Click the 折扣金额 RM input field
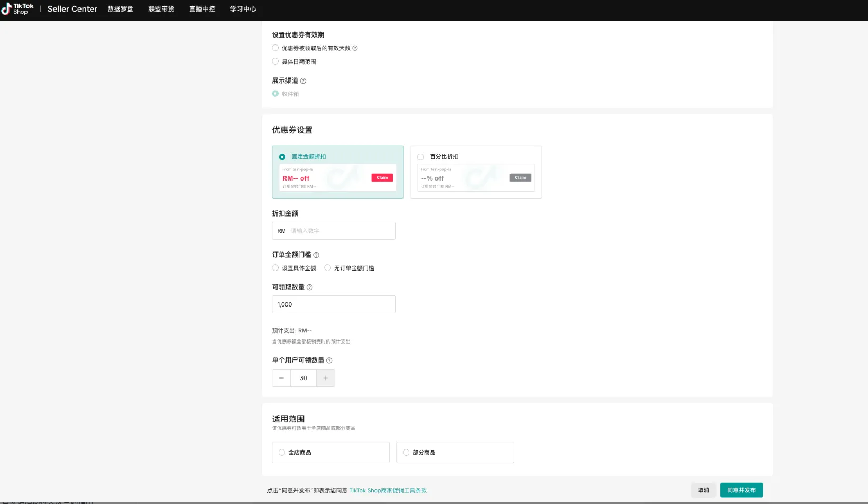The height and width of the screenshot is (504, 868). click(334, 231)
